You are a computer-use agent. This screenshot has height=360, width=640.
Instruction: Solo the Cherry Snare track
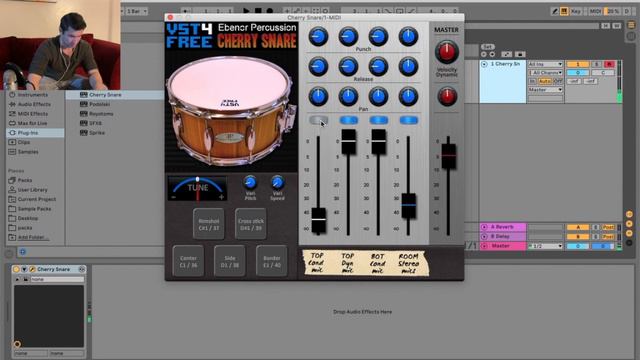[x=596, y=64]
